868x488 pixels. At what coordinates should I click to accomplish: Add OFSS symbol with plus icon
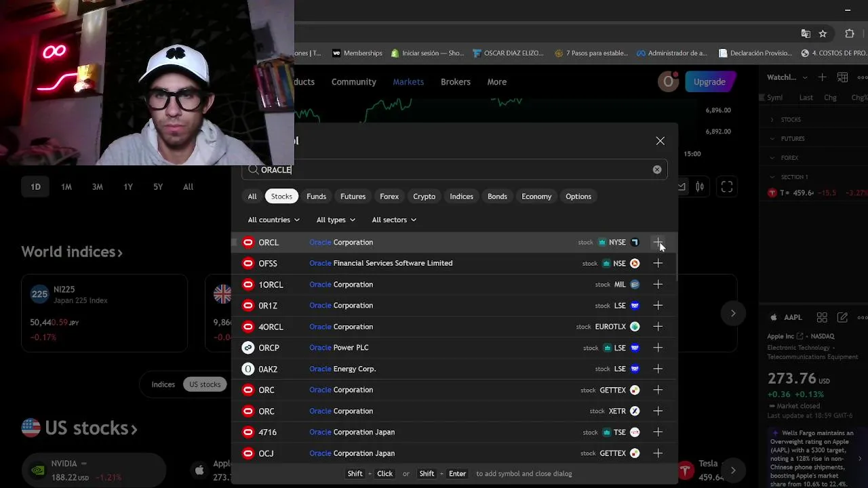tap(658, 263)
